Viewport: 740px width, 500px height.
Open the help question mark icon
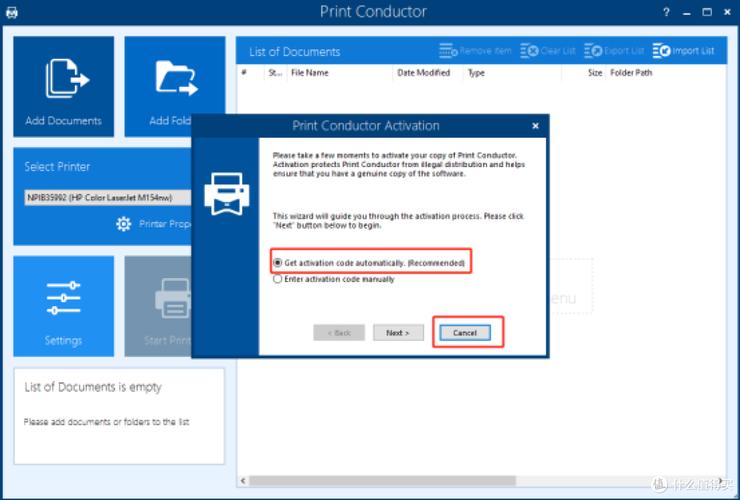point(666,12)
